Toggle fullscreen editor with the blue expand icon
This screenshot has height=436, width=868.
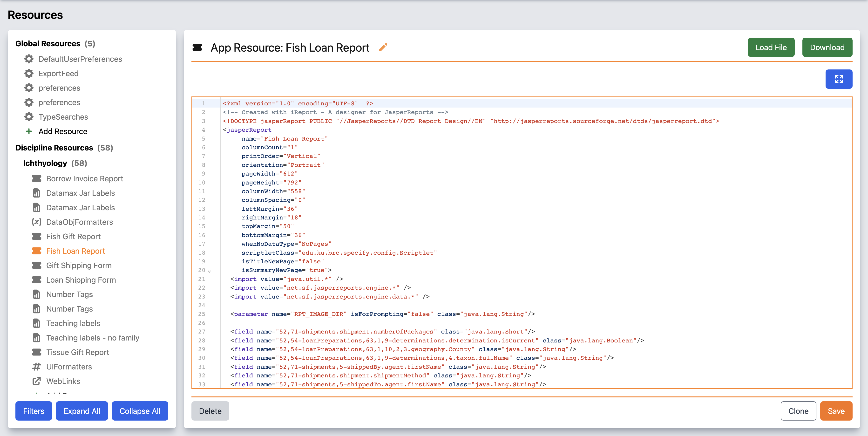839,79
